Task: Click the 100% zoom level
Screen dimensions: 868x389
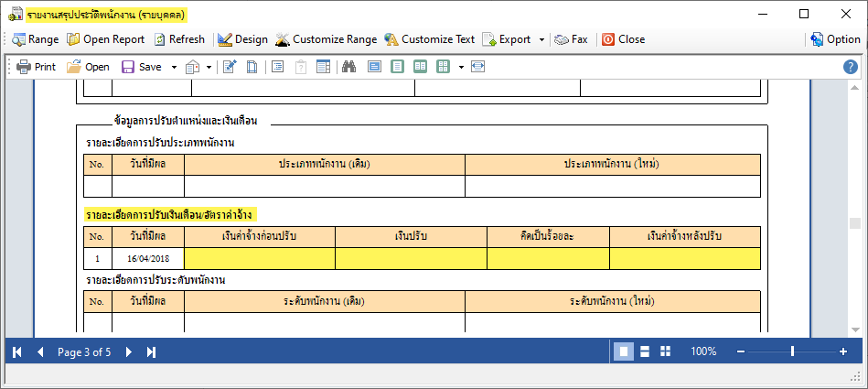Action: [x=703, y=351]
